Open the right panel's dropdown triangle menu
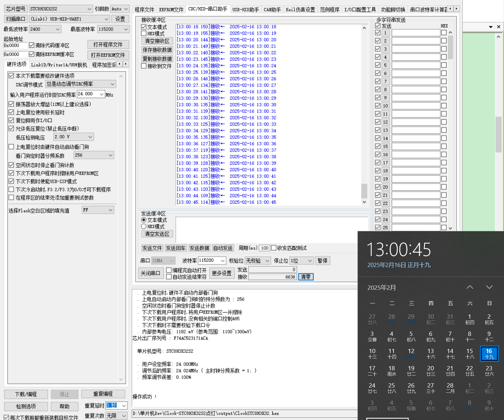This screenshot has height=420, width=504. [x=491, y=27]
